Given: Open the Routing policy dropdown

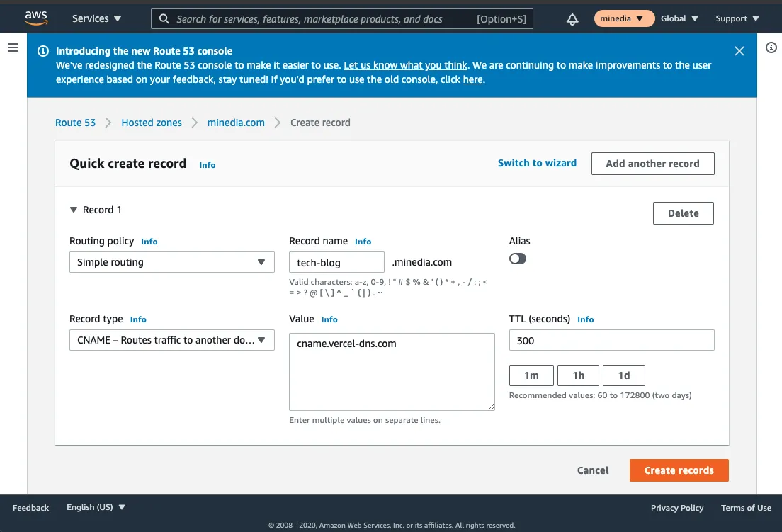Looking at the screenshot, I should (171, 262).
